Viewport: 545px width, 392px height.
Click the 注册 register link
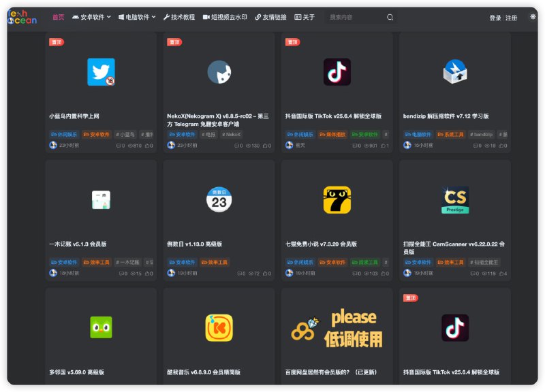512,18
